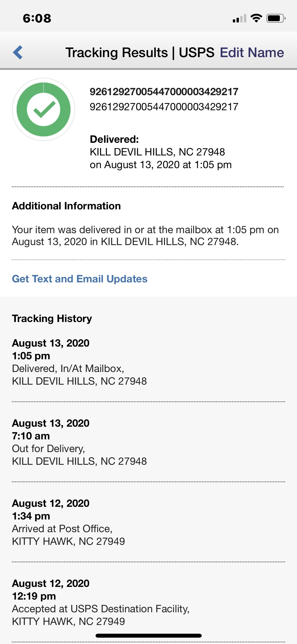Image resolution: width=297 pixels, height=644 pixels.
Task: Tap Edit Name in the header
Action: (252, 52)
